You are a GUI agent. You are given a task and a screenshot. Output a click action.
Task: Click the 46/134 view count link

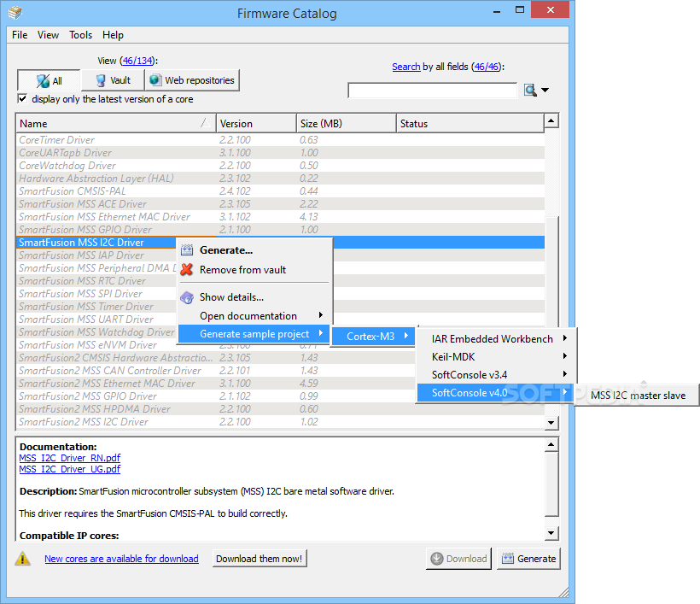tap(137, 61)
